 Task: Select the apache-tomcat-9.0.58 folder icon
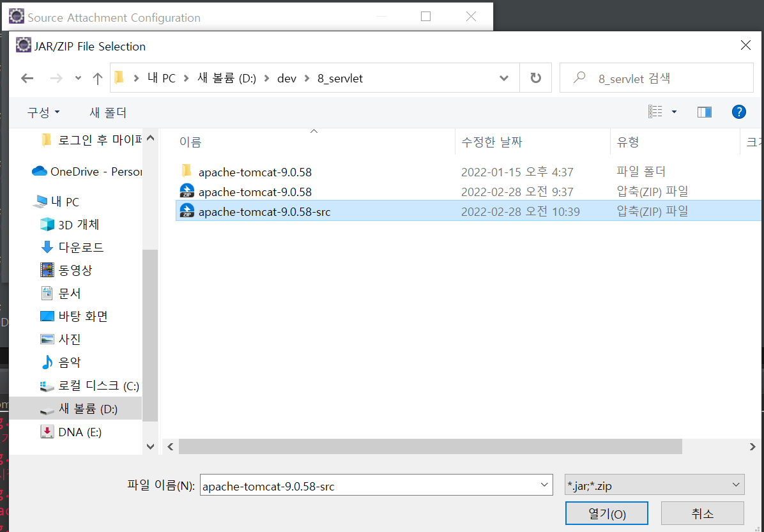[x=186, y=172]
